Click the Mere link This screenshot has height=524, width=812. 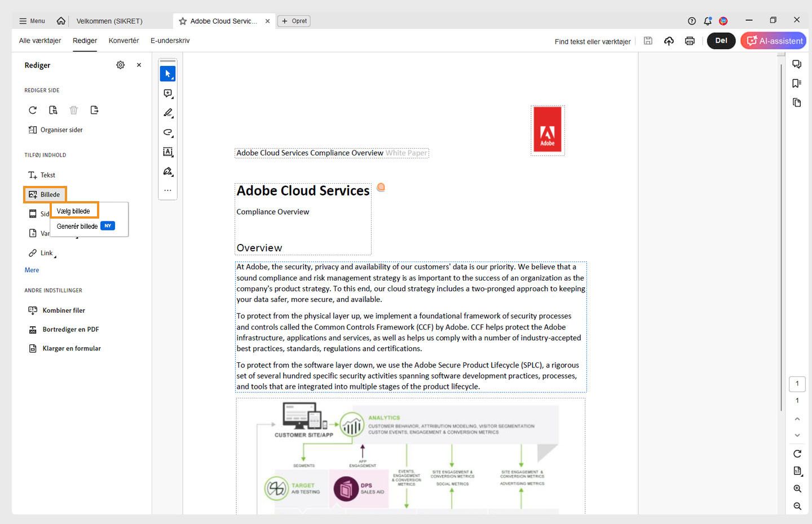32,270
